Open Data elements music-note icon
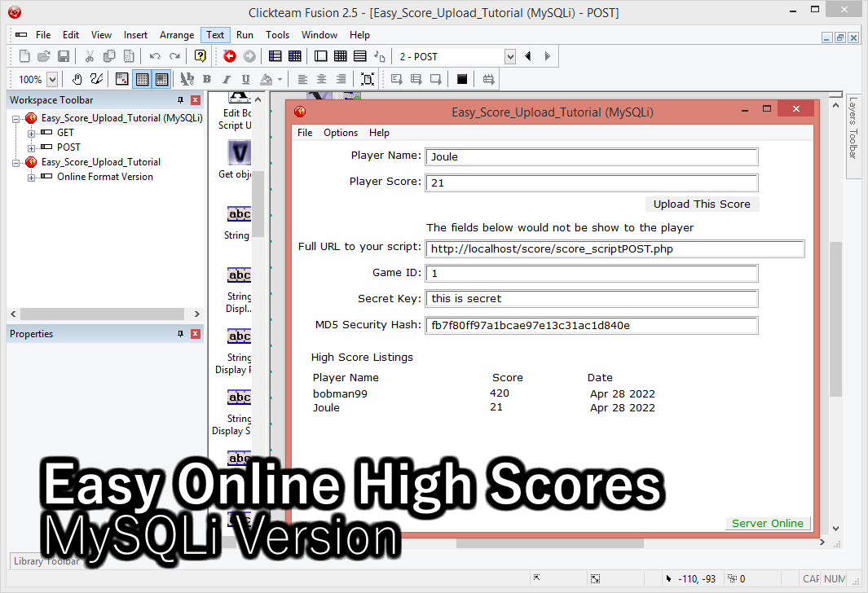Screen dimensions: 868x593 pyautogui.click(x=379, y=56)
